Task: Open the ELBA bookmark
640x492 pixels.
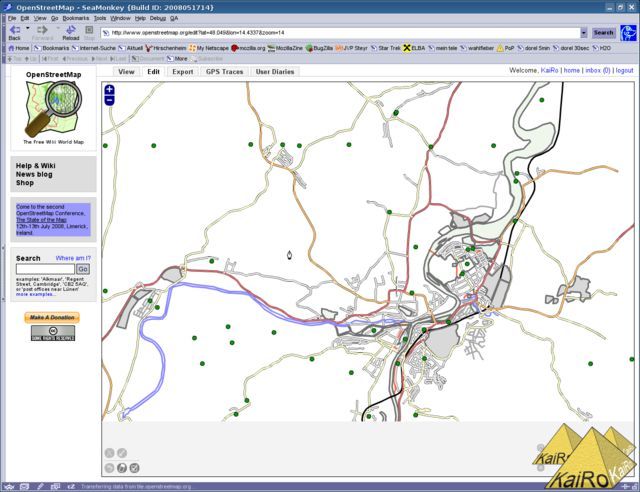Action: tap(414, 48)
